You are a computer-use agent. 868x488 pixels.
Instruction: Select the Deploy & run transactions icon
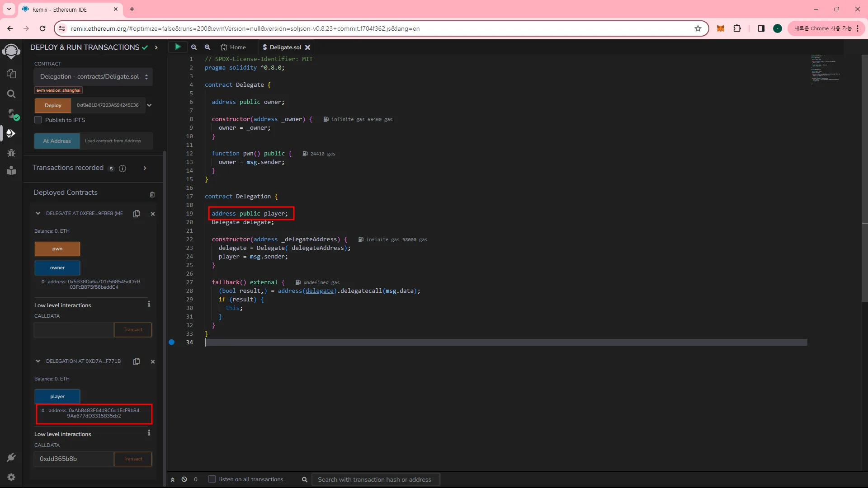[11, 133]
